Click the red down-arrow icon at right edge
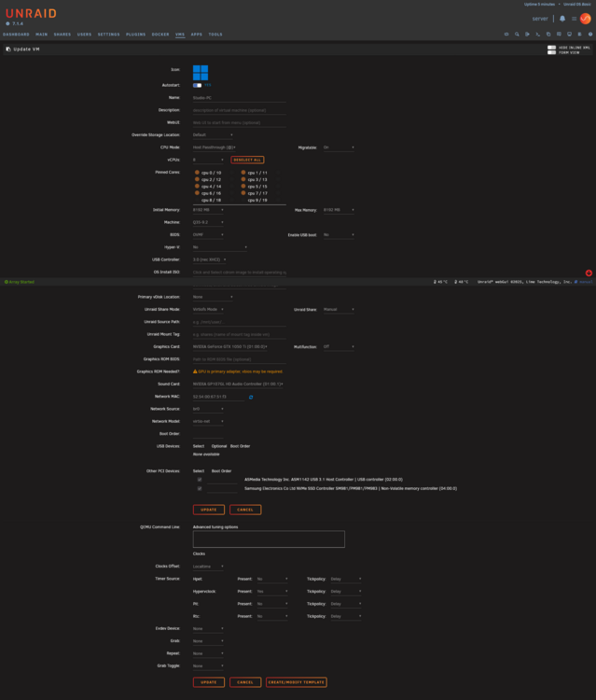 point(589,273)
